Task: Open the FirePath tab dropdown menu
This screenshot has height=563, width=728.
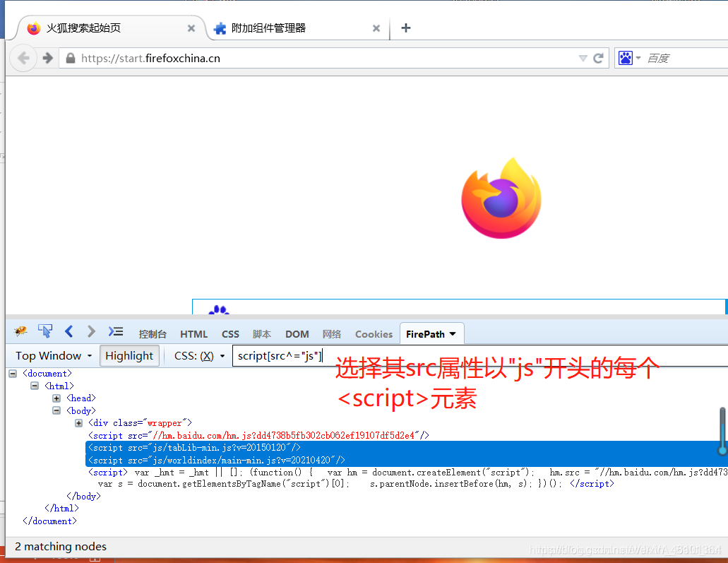Action: [x=453, y=334]
